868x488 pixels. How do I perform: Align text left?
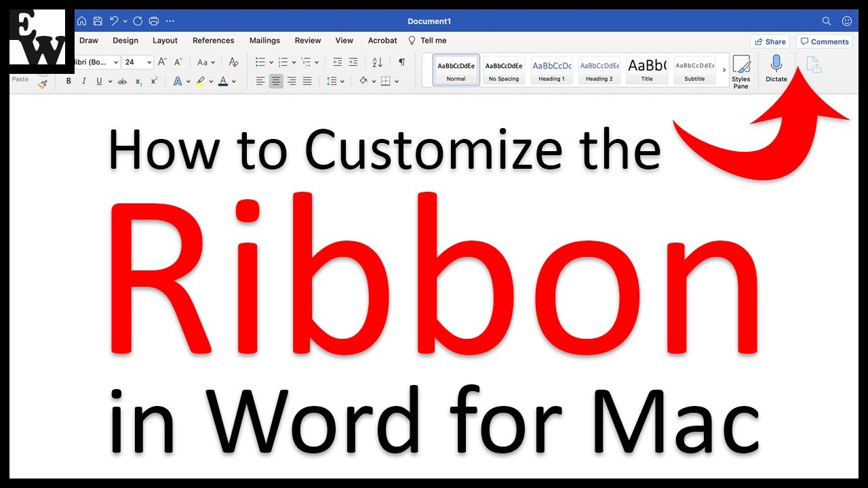[260, 81]
